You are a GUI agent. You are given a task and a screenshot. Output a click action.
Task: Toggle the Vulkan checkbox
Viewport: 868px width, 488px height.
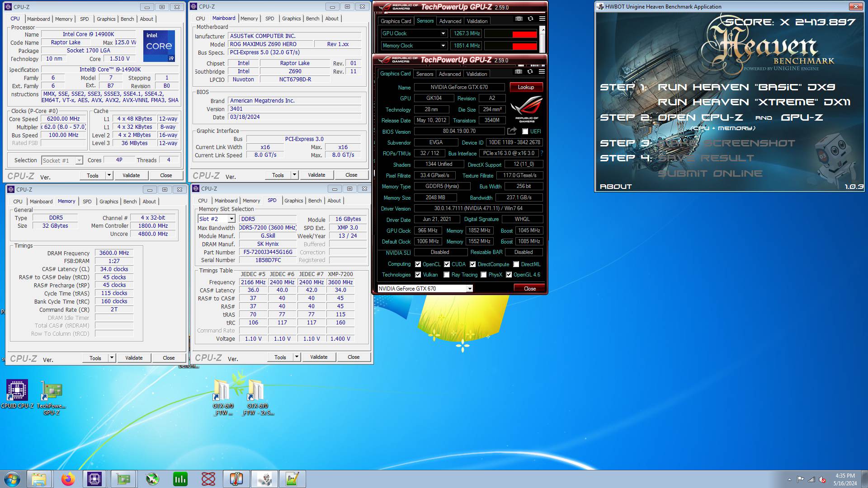[418, 275]
